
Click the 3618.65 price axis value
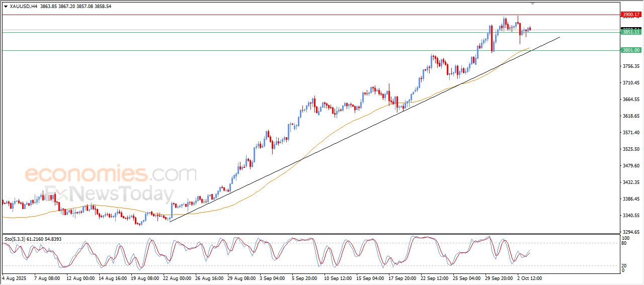(631, 116)
